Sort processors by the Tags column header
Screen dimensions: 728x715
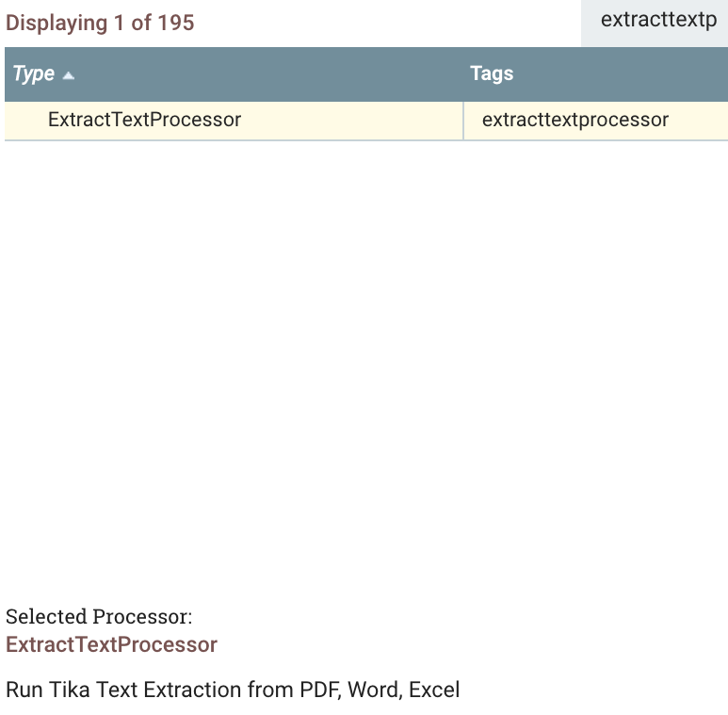(x=492, y=74)
